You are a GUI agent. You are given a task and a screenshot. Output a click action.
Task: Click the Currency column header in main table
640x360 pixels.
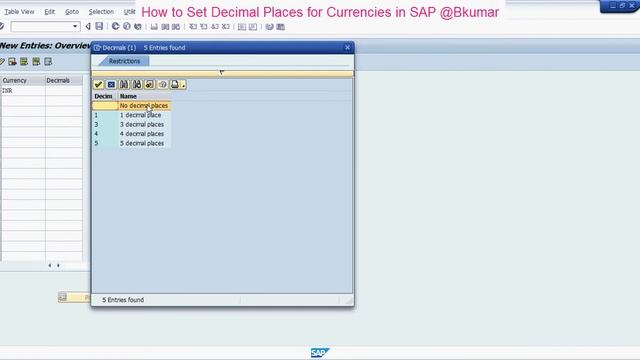coord(23,80)
